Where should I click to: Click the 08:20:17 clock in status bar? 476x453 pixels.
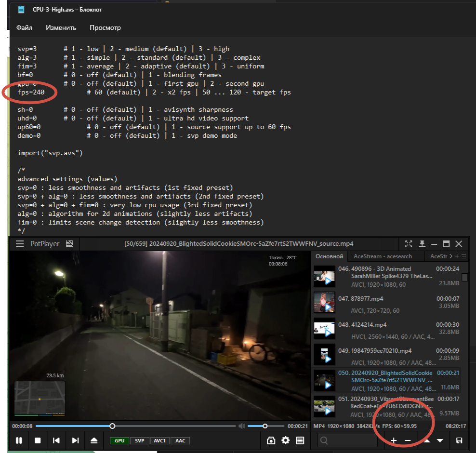click(x=456, y=426)
